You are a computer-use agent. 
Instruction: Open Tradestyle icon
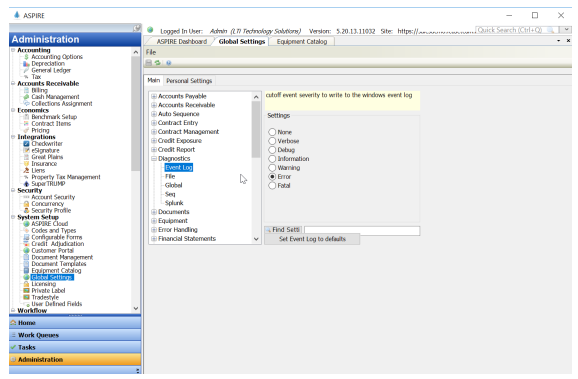tap(26, 297)
